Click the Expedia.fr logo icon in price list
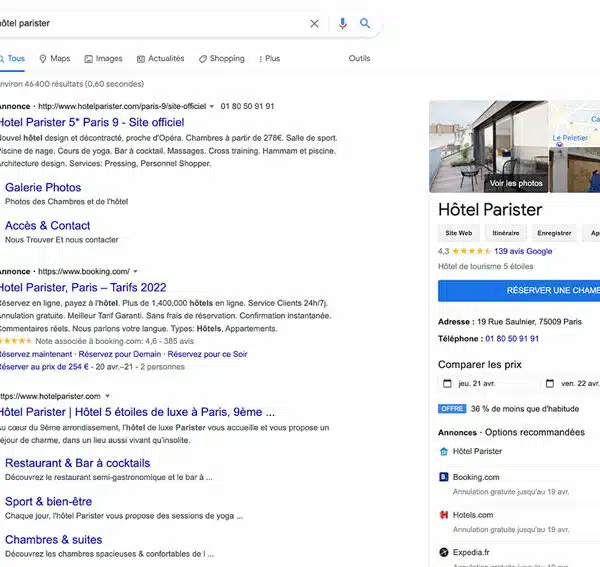Screen dimensions: 600x567 click(444, 551)
